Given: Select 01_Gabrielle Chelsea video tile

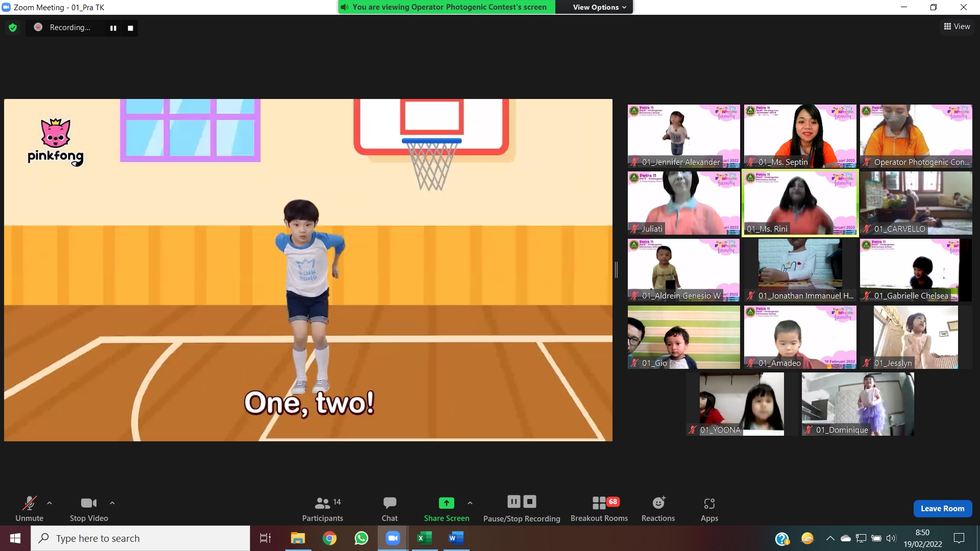Looking at the screenshot, I should (916, 270).
